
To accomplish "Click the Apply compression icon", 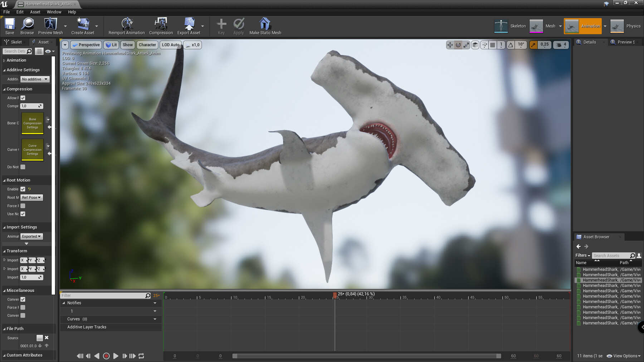I will pyautogui.click(x=238, y=26).
